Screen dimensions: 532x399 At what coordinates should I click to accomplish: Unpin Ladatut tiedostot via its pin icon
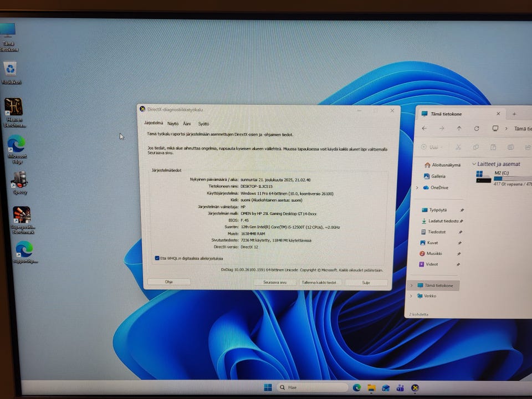(x=461, y=221)
